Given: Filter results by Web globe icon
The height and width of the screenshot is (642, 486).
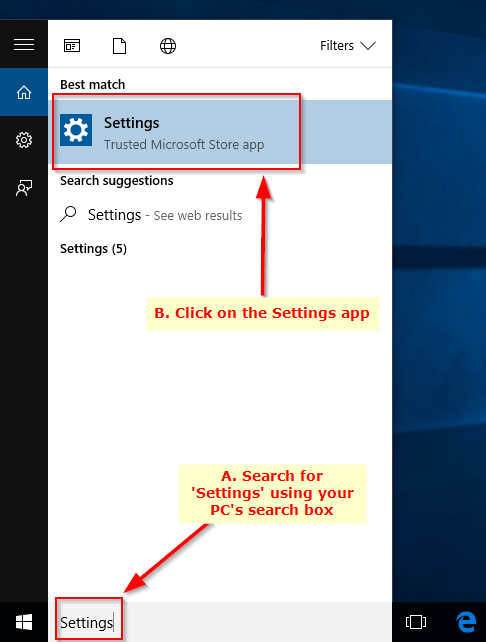Looking at the screenshot, I should 168,45.
